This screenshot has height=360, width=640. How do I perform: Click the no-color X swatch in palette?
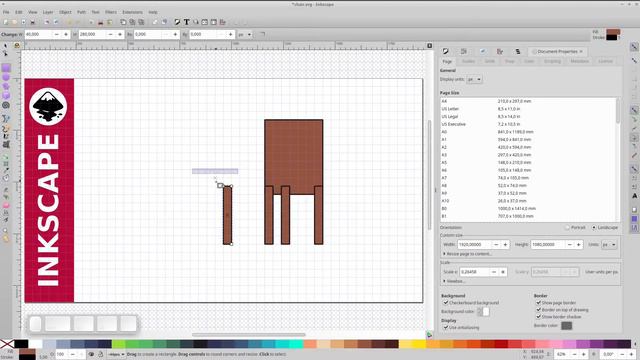click(7, 344)
